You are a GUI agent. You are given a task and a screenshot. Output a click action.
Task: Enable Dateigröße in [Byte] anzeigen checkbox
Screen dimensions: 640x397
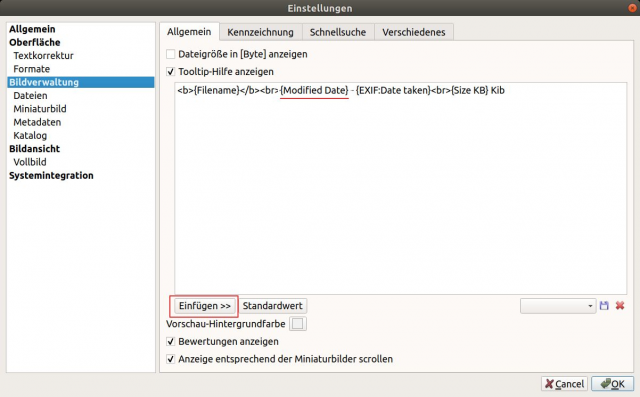[x=171, y=54]
